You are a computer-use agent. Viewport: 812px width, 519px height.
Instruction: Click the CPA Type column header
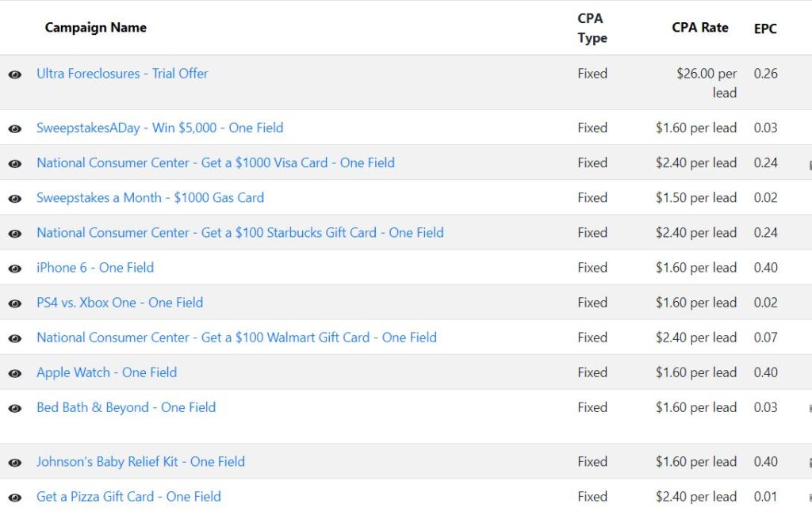coord(592,28)
